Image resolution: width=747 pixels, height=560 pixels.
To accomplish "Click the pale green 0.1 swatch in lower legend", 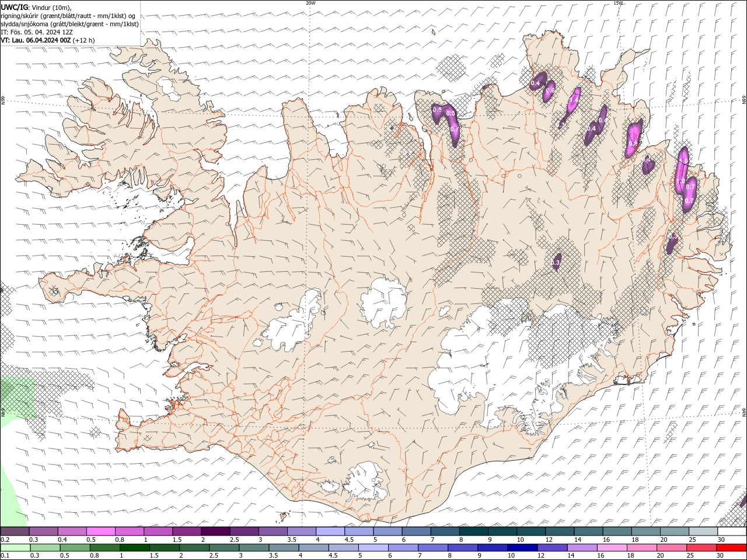I will (x=15, y=548).
